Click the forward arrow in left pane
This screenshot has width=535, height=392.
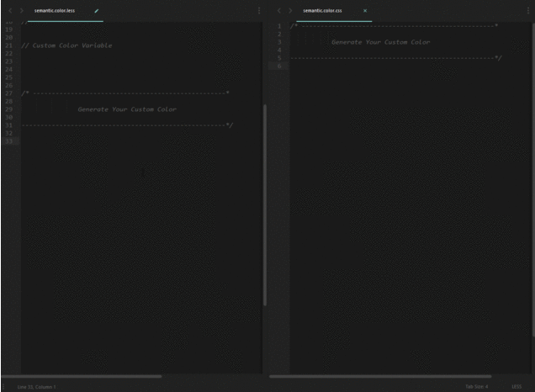click(22, 11)
